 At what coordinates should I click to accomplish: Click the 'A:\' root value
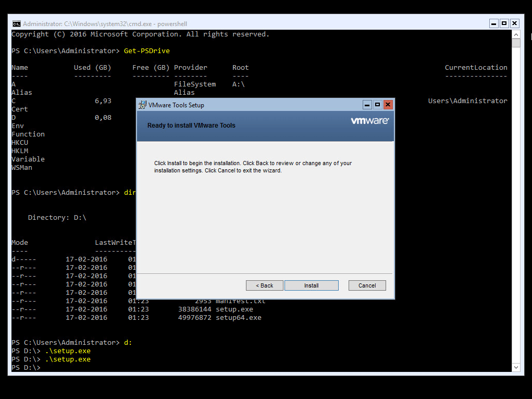pyautogui.click(x=239, y=84)
